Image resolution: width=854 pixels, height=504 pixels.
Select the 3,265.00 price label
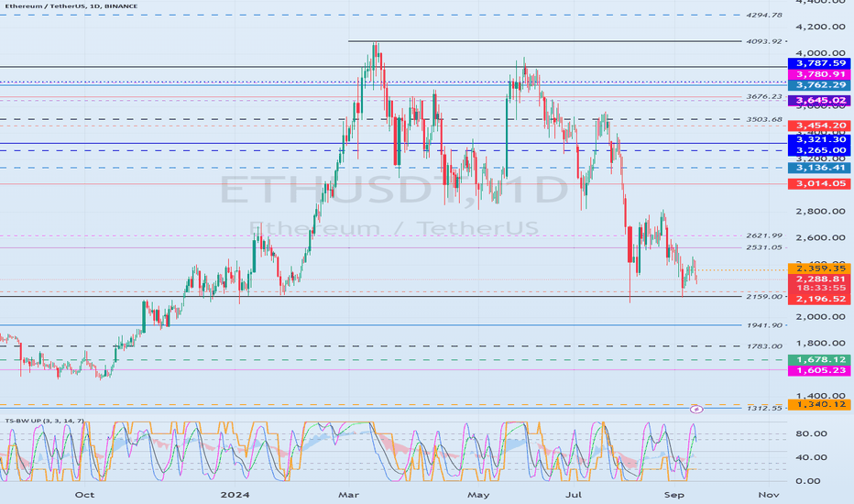click(x=819, y=150)
